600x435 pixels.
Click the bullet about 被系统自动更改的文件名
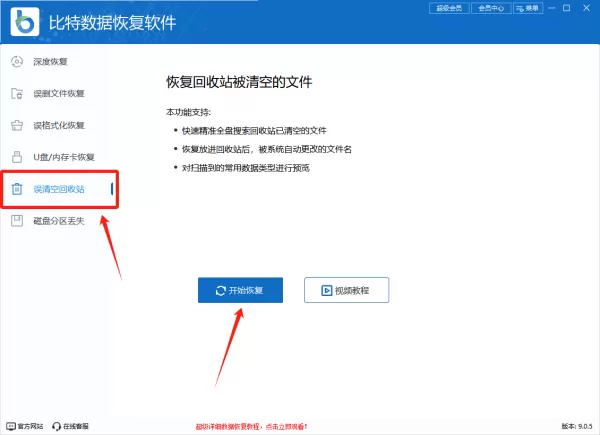click(267, 149)
